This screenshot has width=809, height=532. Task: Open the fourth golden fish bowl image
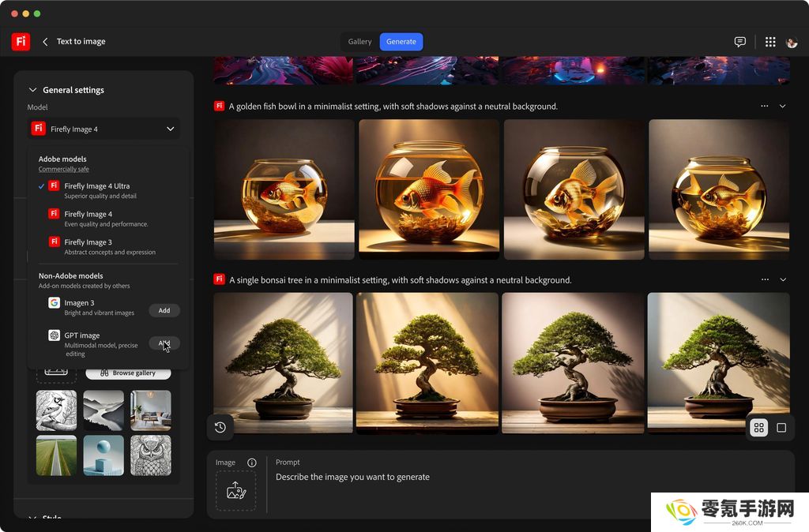719,189
